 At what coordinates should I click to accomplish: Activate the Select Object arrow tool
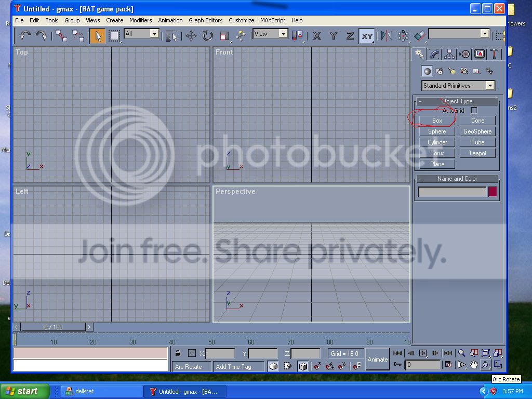coord(98,36)
